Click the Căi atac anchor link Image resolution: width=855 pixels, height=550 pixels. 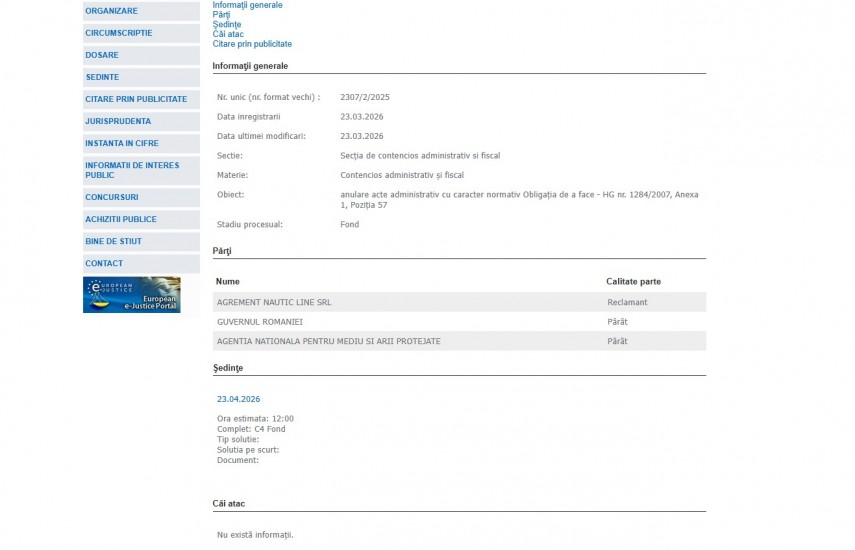228,34
